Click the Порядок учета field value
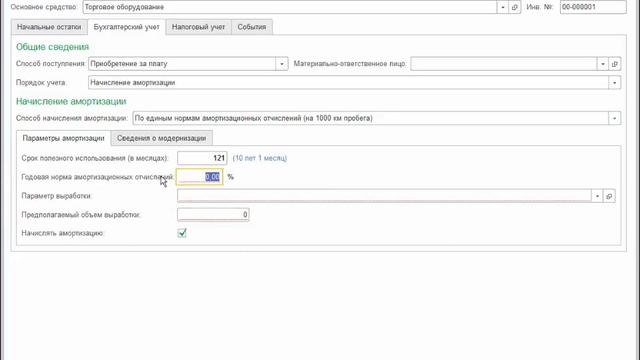This screenshot has width=640, height=360. point(349,83)
